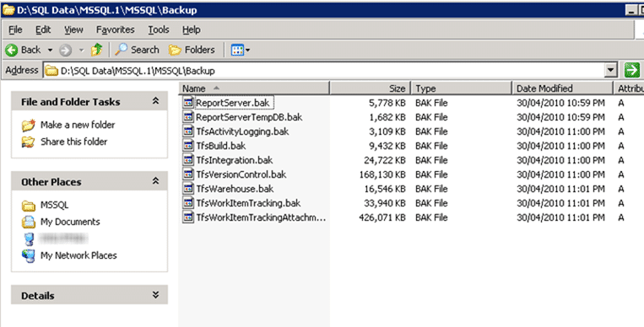
Task: Click the folder icon in the title bar
Action: [8, 10]
